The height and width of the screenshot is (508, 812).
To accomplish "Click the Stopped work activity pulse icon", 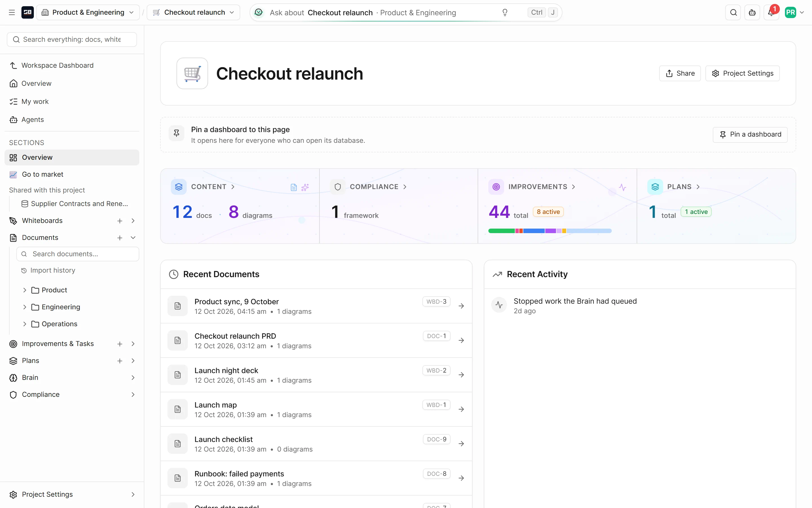I will 499,305.
